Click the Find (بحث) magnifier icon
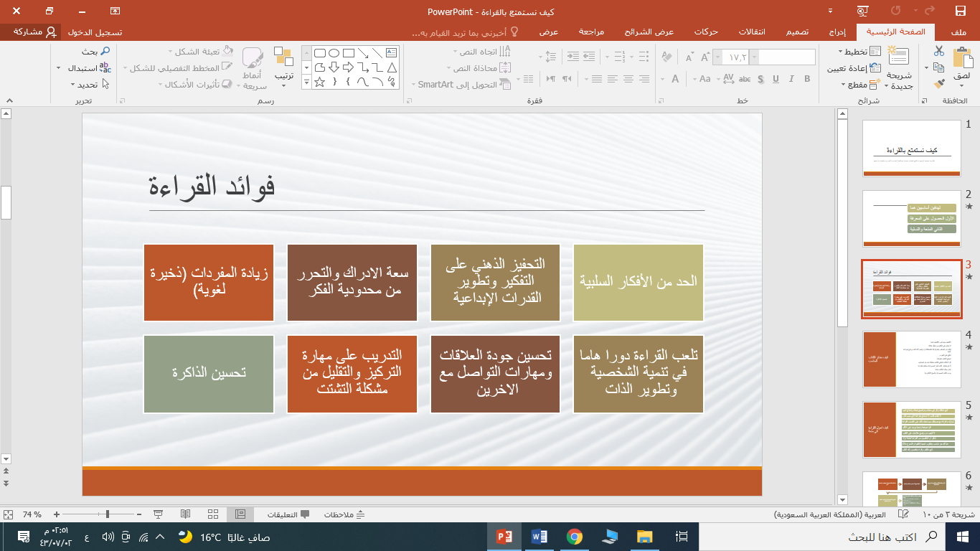Viewport: 980px width, 551px height. coord(105,52)
